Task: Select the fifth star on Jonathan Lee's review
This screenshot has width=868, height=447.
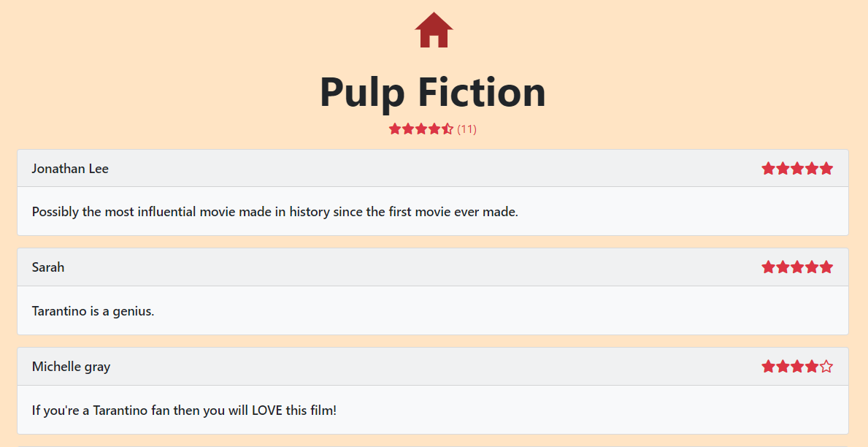Action: [826, 168]
